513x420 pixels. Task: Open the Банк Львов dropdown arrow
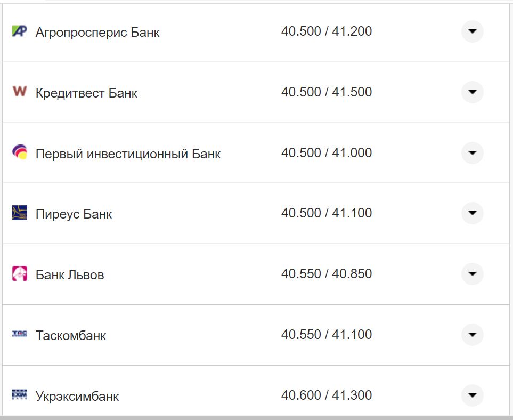click(x=472, y=274)
